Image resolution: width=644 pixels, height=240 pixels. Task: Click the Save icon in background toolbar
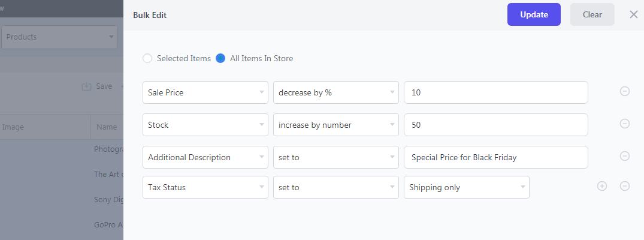86,86
